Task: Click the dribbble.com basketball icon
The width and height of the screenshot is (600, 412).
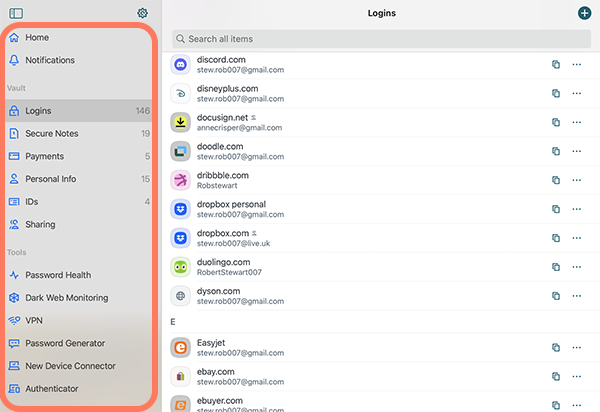Action: pos(180,180)
